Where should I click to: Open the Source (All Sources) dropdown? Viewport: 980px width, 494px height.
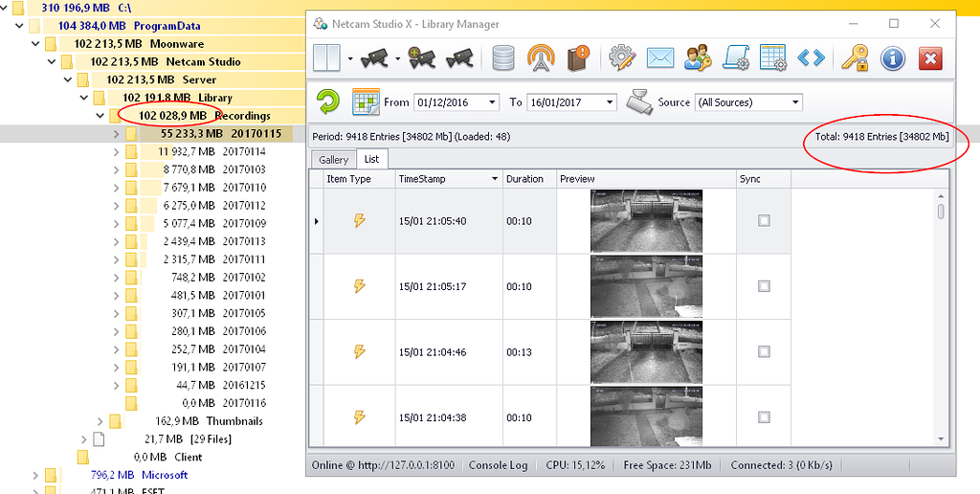(794, 102)
